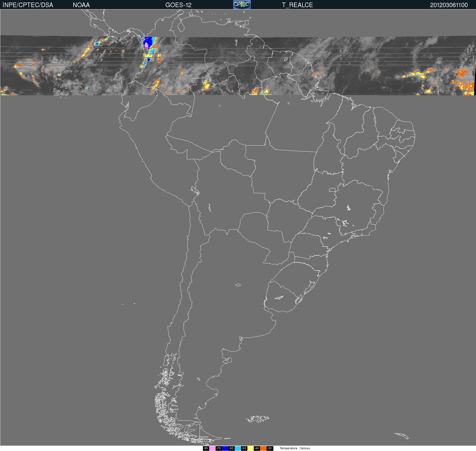Select the light blue legend color swatch
Image resolution: width=476 pixels, height=451 pixels.
click(x=238, y=448)
